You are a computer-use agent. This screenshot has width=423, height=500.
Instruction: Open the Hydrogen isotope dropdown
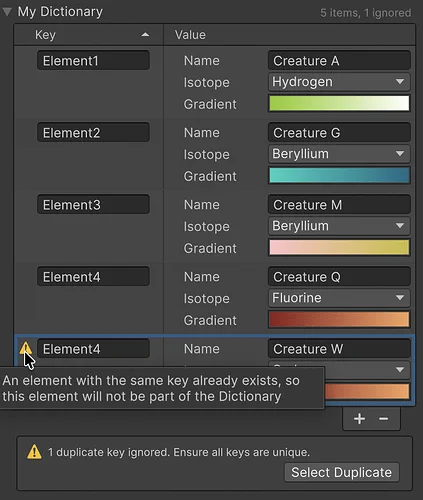point(339,82)
